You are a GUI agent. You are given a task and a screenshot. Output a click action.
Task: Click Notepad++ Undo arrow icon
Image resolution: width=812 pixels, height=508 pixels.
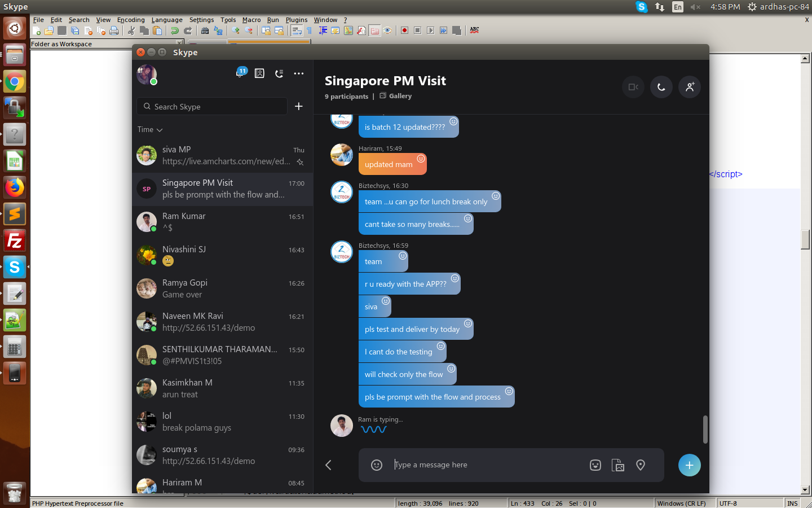coord(175,30)
